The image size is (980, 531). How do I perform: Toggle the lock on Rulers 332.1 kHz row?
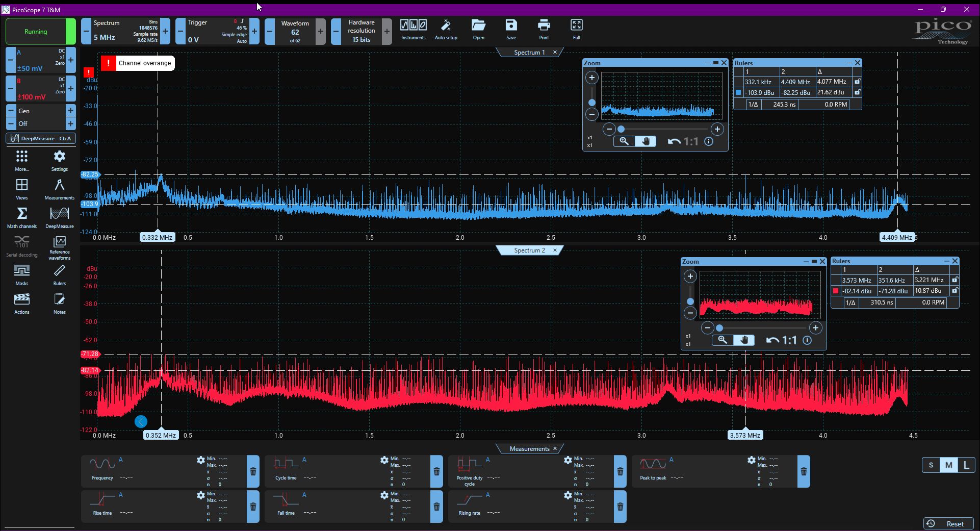click(x=857, y=82)
